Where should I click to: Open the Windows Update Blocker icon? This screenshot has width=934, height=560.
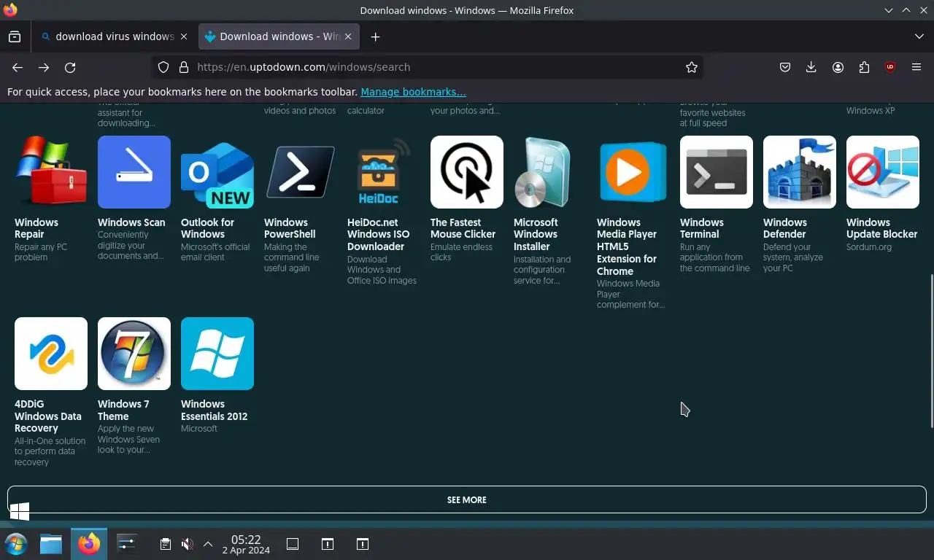click(x=883, y=172)
